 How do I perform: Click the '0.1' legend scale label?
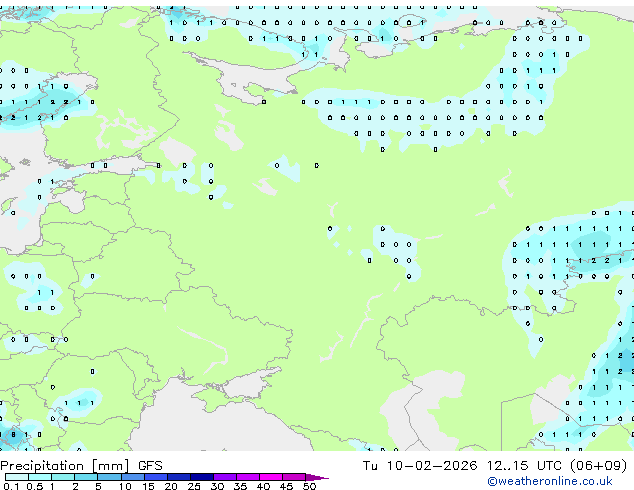[x=11, y=486]
